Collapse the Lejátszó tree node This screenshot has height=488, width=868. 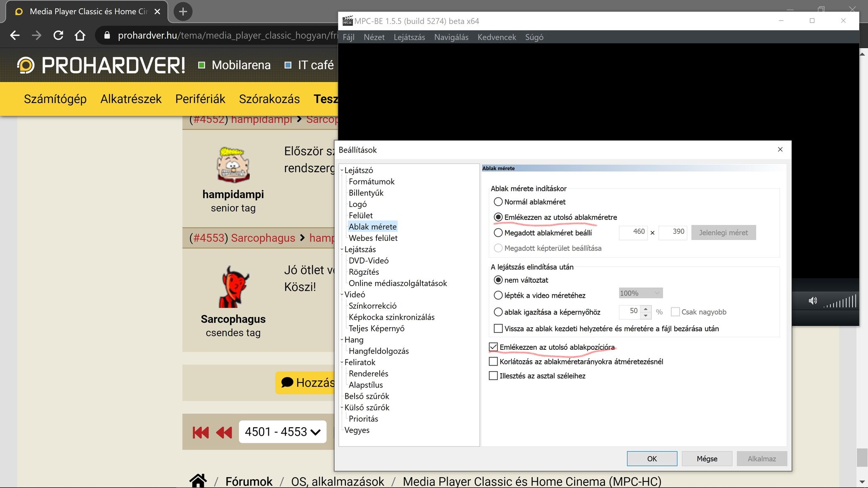point(342,170)
